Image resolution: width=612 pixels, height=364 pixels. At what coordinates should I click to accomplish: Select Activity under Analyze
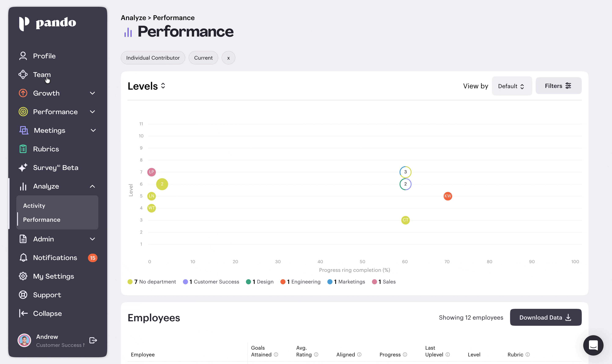[34, 206]
